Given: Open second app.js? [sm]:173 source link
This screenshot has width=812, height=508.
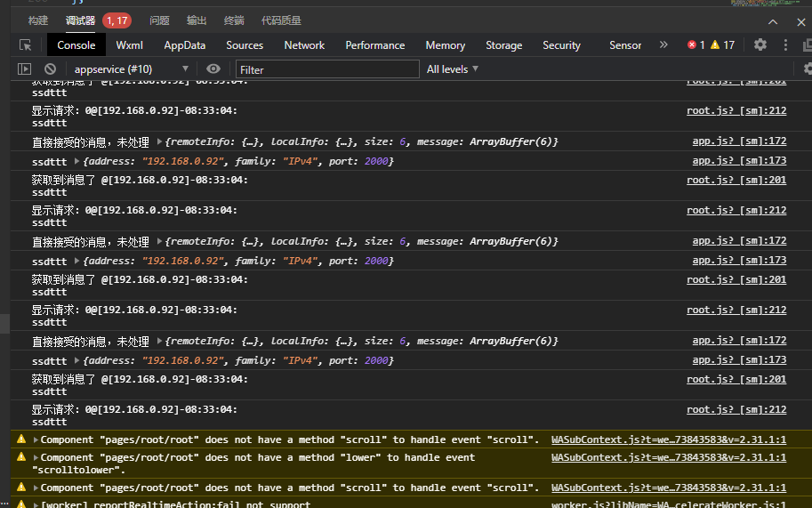Looking at the screenshot, I should tap(739, 260).
